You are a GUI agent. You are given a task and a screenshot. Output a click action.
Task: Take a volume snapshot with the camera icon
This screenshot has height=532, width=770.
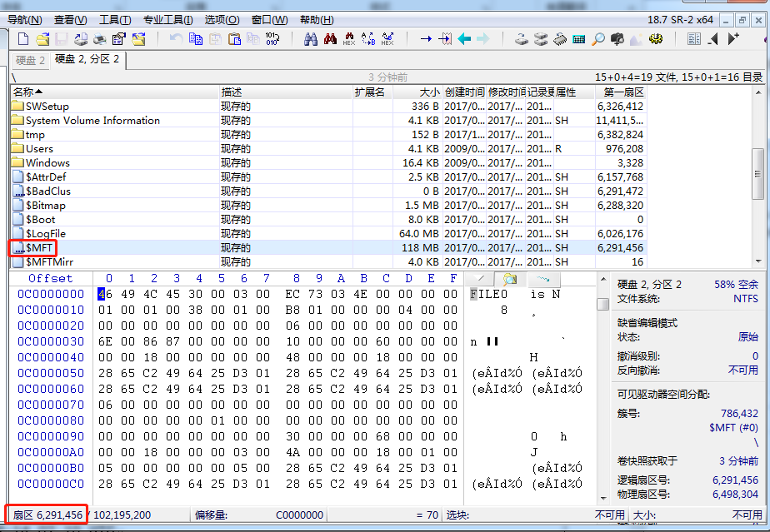click(x=617, y=39)
